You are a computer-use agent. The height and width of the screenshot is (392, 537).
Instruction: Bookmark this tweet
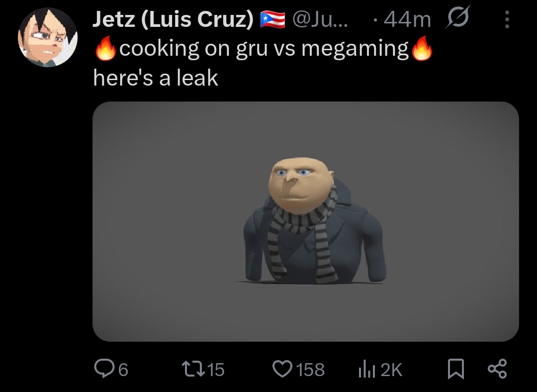[456, 369]
